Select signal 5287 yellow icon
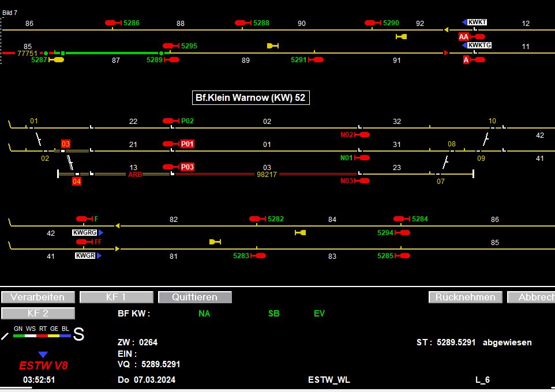Screen dimensions: 555x392 click(x=57, y=60)
